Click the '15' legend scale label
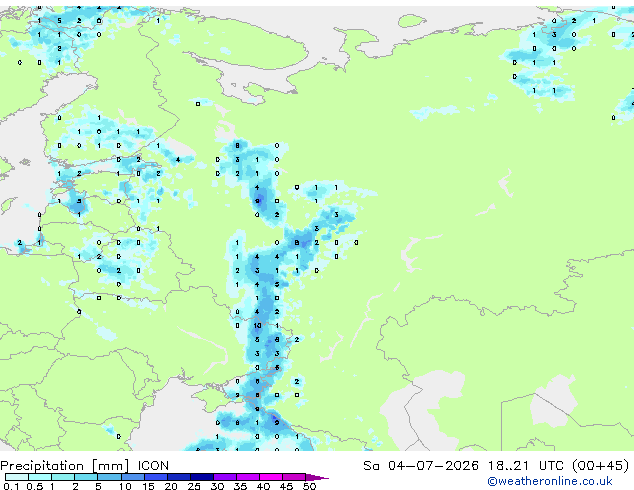 [x=148, y=486]
